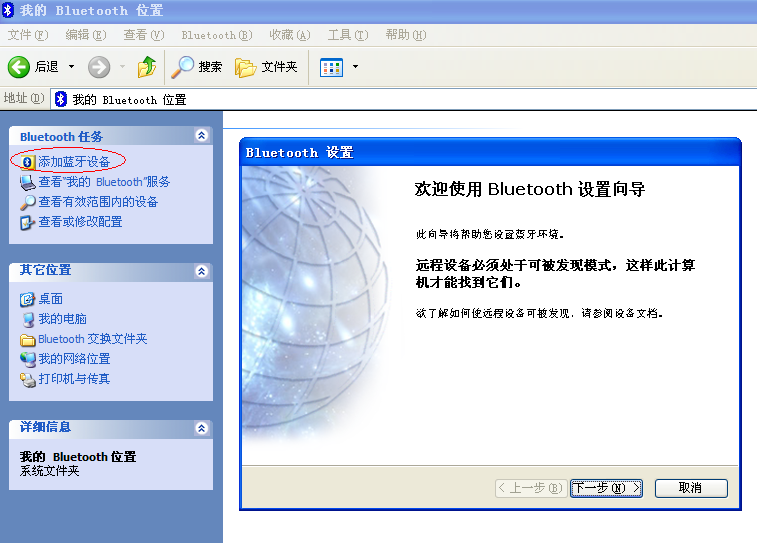Click the magnifier icon for devices in range
757x543 pixels.
point(28,203)
